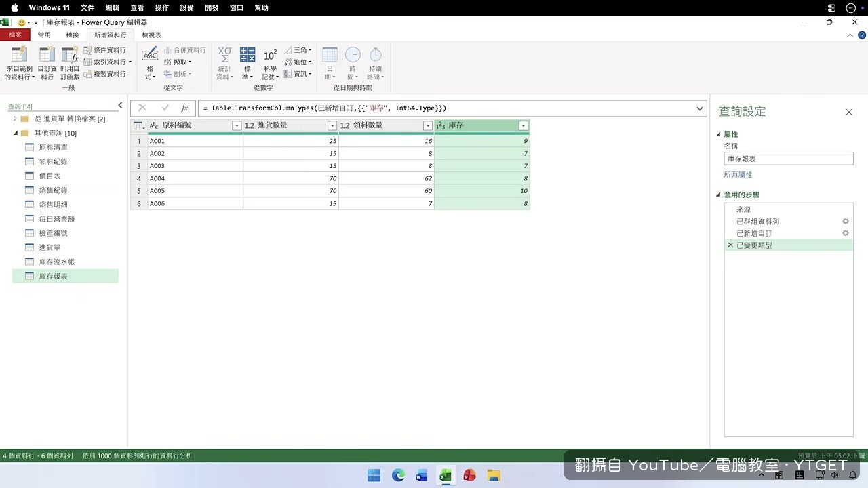This screenshot has width=868, height=488.
Task: Confirm the formula with the checkmark icon
Action: click(165, 108)
